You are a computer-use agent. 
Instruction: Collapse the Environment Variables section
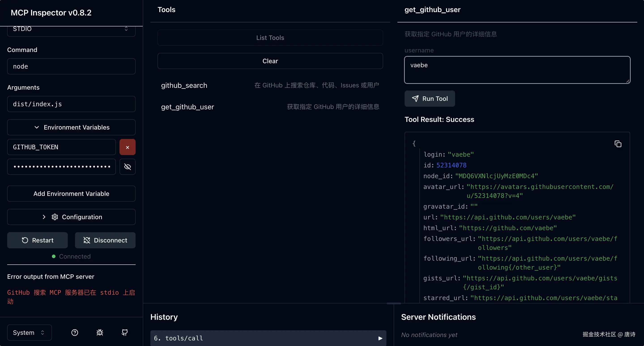click(71, 128)
